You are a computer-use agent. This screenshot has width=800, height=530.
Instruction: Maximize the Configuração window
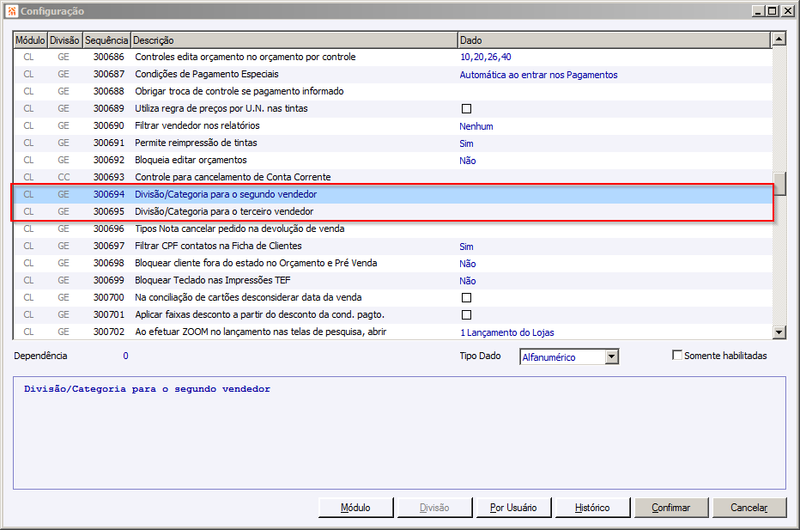pyautogui.click(x=772, y=11)
